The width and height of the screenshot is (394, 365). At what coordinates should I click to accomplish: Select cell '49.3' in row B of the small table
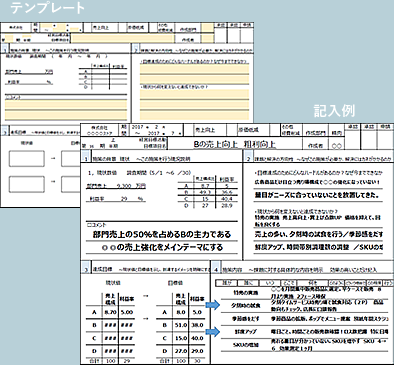point(205,192)
